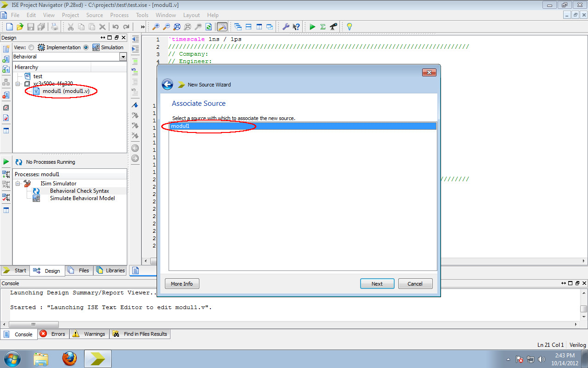Image resolution: width=588 pixels, height=368 pixels.
Task: Click the Next button in New Source Wizard
Action: pyautogui.click(x=377, y=283)
